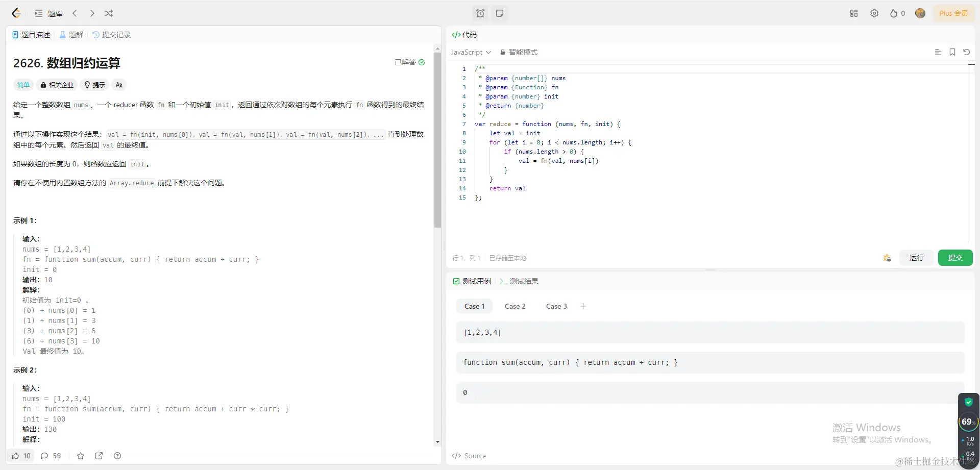This screenshot has height=470, width=980.
Task: Pick a random problem with shuffle
Action: click(x=109, y=13)
